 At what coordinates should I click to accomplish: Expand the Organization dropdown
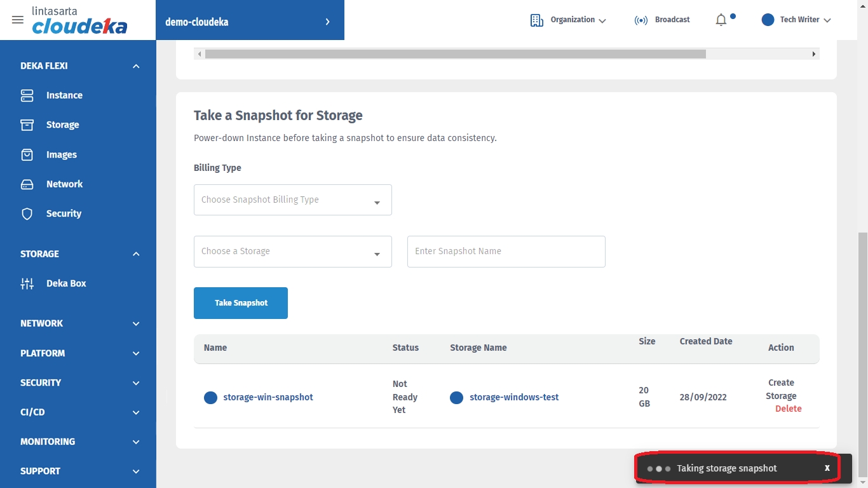[569, 20]
